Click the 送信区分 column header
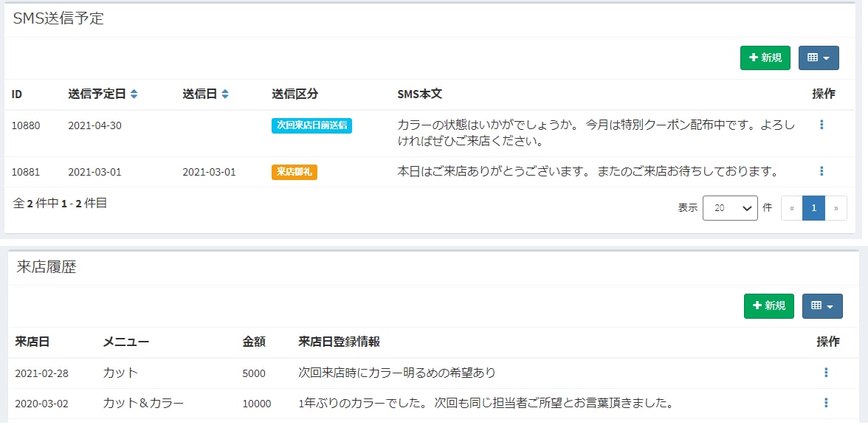The width and height of the screenshot is (868, 425). click(x=295, y=94)
